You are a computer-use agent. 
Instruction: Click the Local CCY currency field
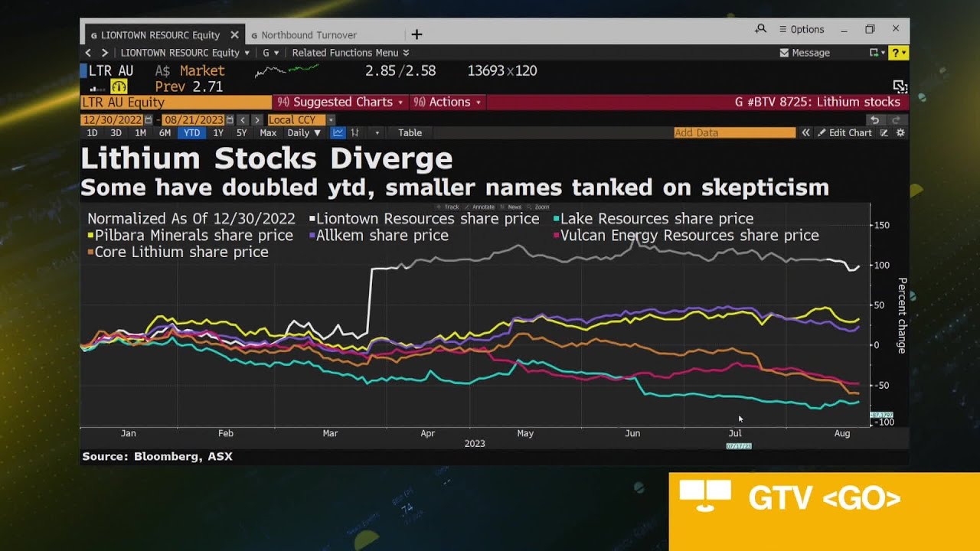[296, 120]
